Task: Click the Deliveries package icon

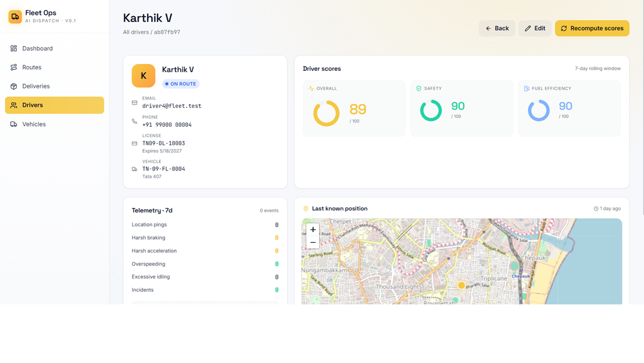Action: tap(14, 86)
